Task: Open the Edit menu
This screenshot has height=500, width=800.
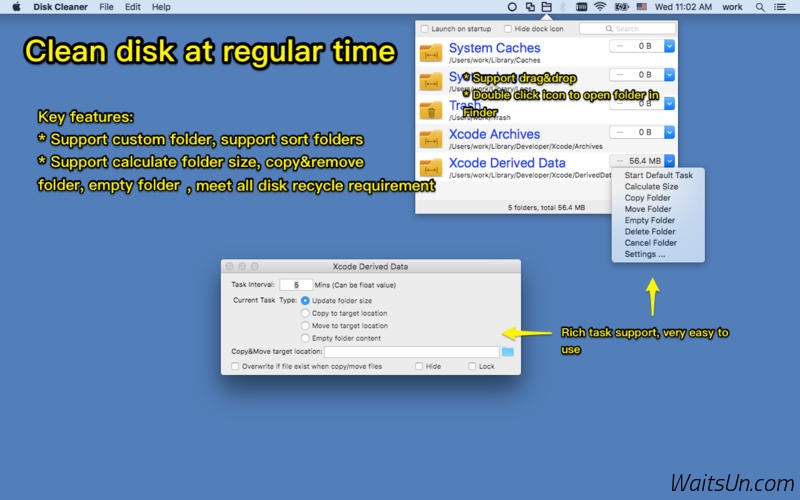Action: point(133,7)
